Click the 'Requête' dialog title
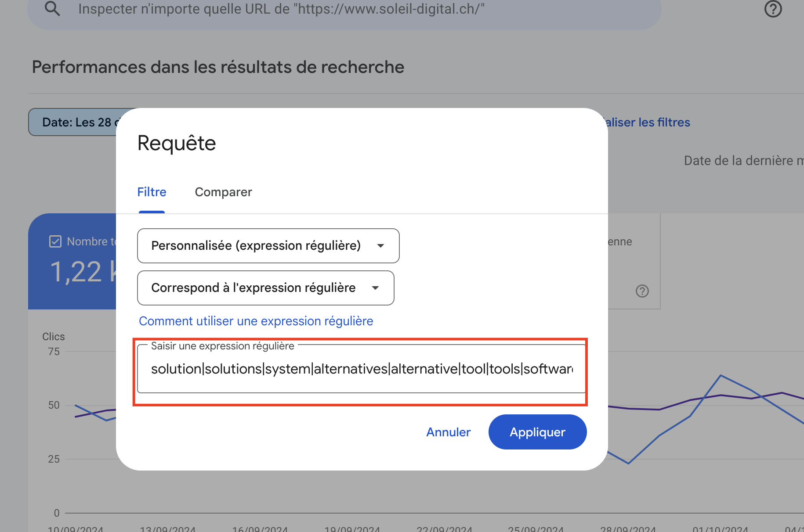Viewport: 804px width, 532px height. (177, 144)
